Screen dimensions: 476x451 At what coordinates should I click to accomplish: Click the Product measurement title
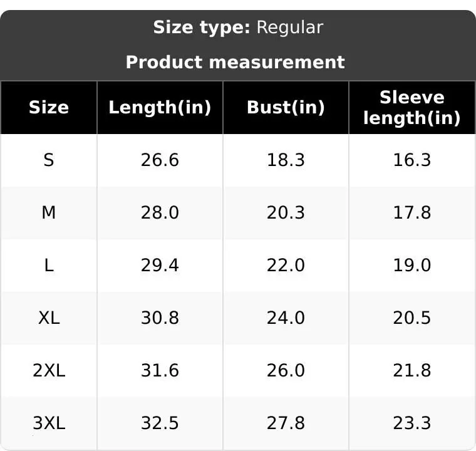tap(235, 62)
